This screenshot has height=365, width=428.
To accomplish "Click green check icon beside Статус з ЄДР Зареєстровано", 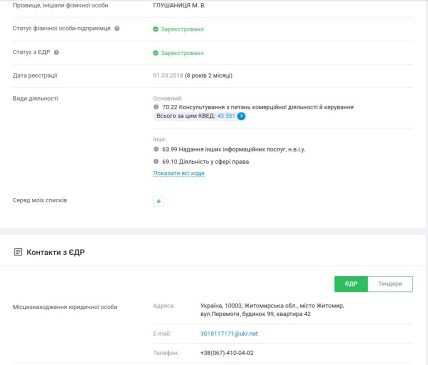I will tap(156, 53).
